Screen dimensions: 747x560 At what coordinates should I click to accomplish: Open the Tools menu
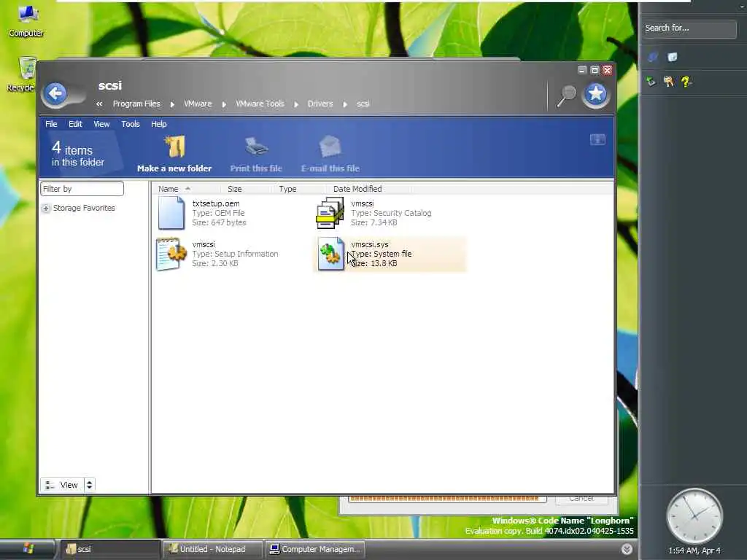(131, 124)
